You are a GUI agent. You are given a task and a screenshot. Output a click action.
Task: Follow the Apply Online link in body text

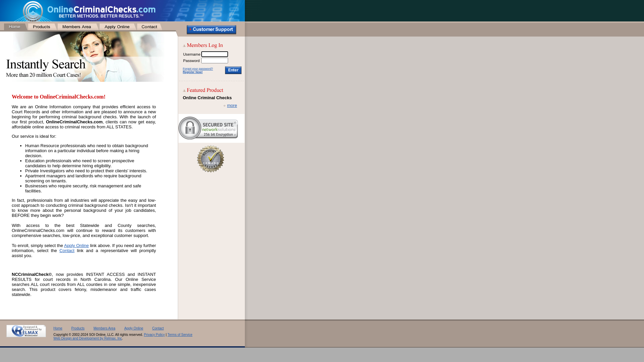76,246
